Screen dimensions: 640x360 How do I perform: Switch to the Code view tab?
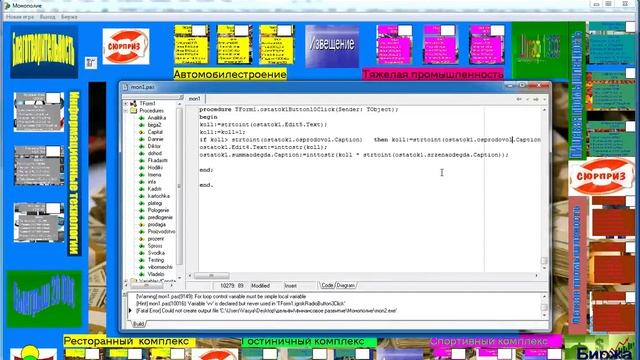tap(327, 286)
